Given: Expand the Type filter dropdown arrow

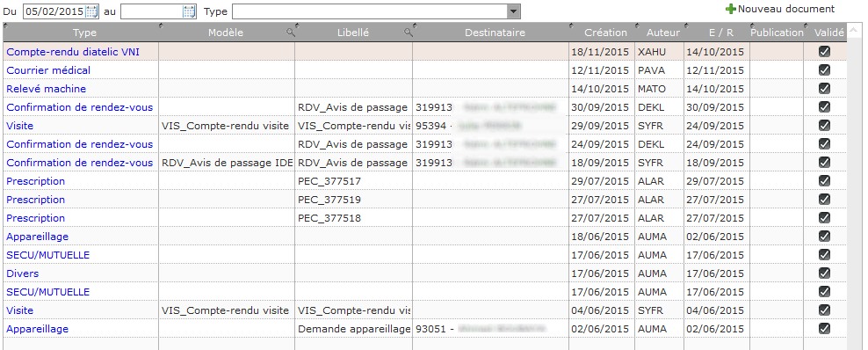Looking at the screenshot, I should pos(514,11).
